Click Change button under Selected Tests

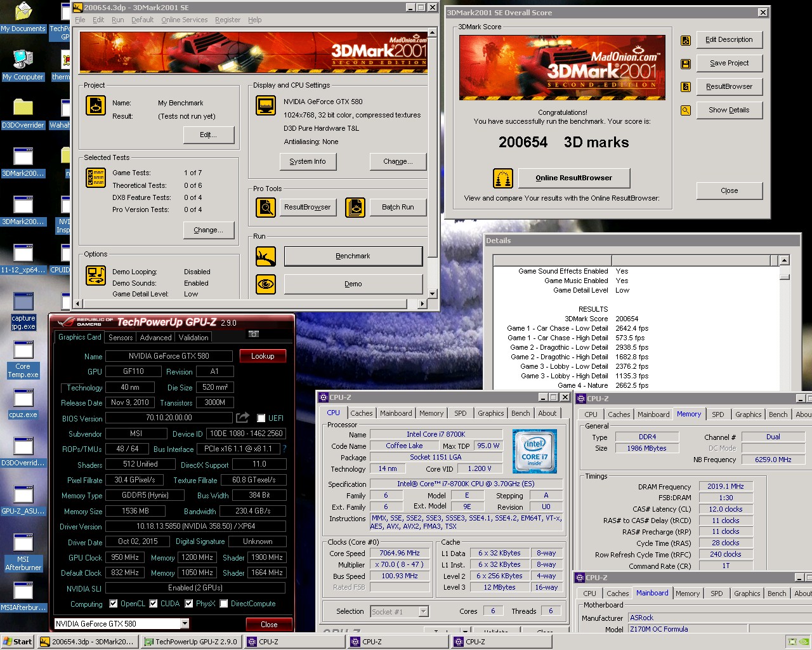[209, 230]
